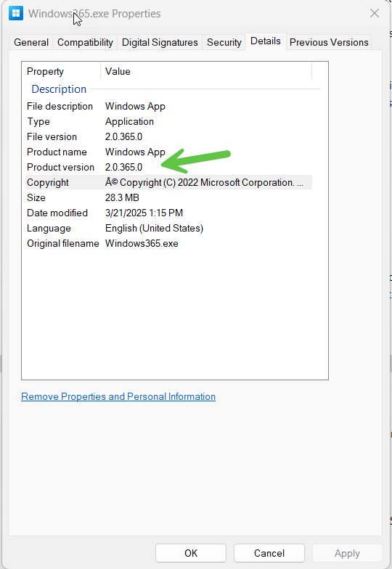The image size is (392, 569).
Task: Select the Type property label
Action: click(x=38, y=122)
